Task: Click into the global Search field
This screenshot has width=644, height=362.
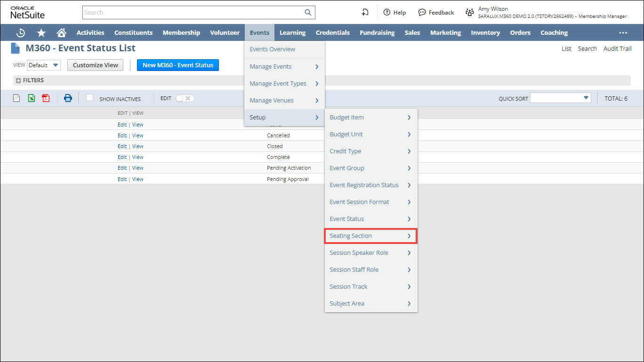Action: [193, 13]
